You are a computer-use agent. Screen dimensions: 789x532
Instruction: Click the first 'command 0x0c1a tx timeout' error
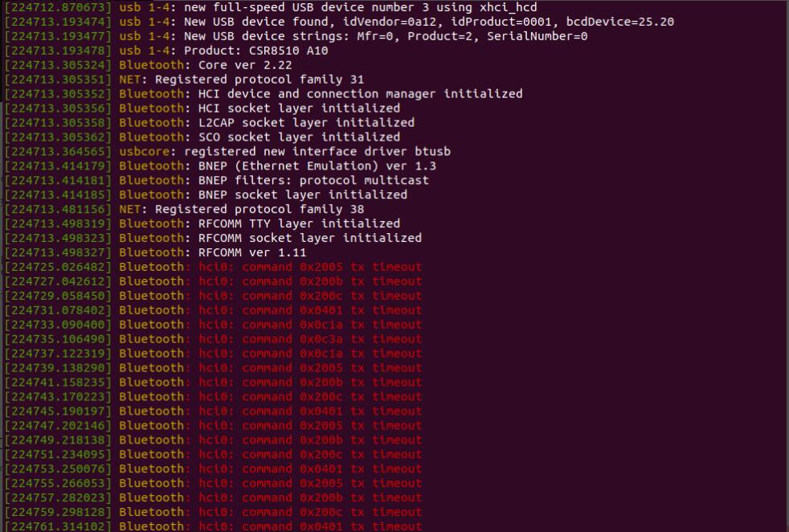pyautogui.click(x=332, y=325)
